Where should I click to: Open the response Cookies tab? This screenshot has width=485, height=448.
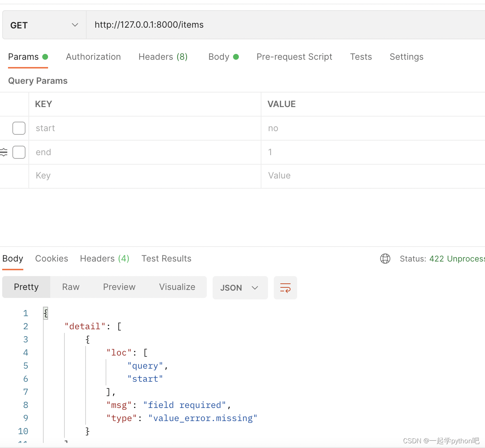click(x=52, y=259)
